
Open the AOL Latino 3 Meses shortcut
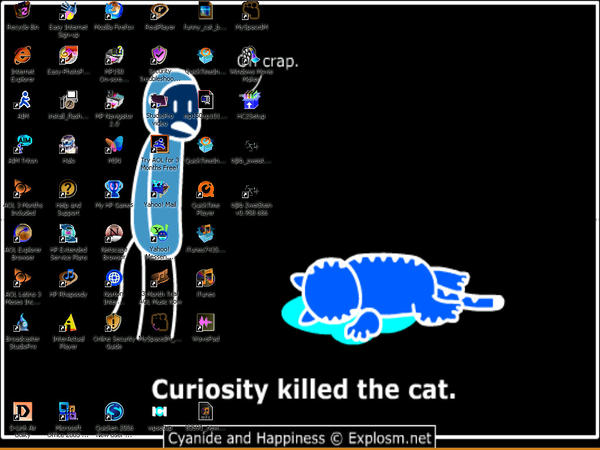pyautogui.click(x=23, y=278)
